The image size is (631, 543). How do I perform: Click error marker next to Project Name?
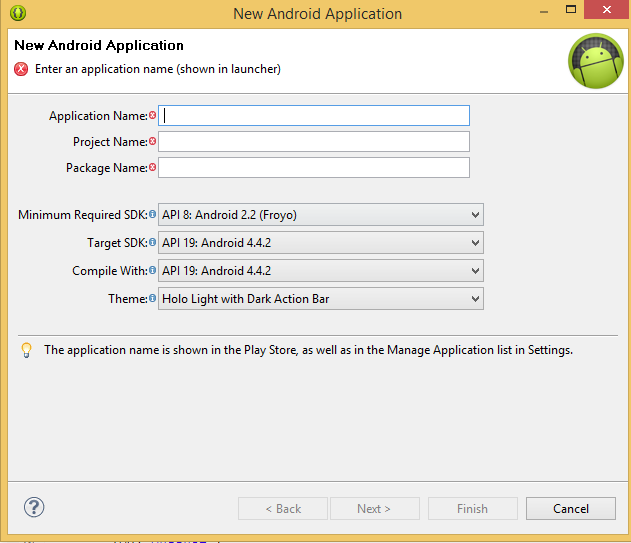pyautogui.click(x=153, y=141)
